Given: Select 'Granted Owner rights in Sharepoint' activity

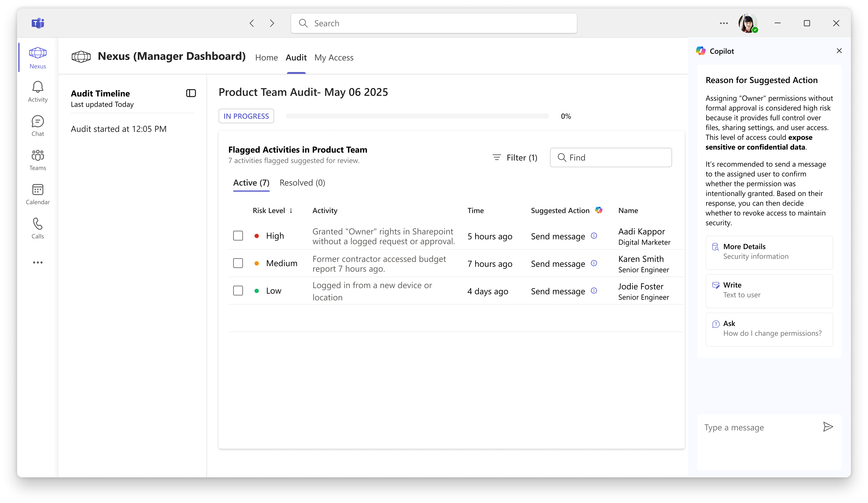Looking at the screenshot, I should click(x=383, y=236).
